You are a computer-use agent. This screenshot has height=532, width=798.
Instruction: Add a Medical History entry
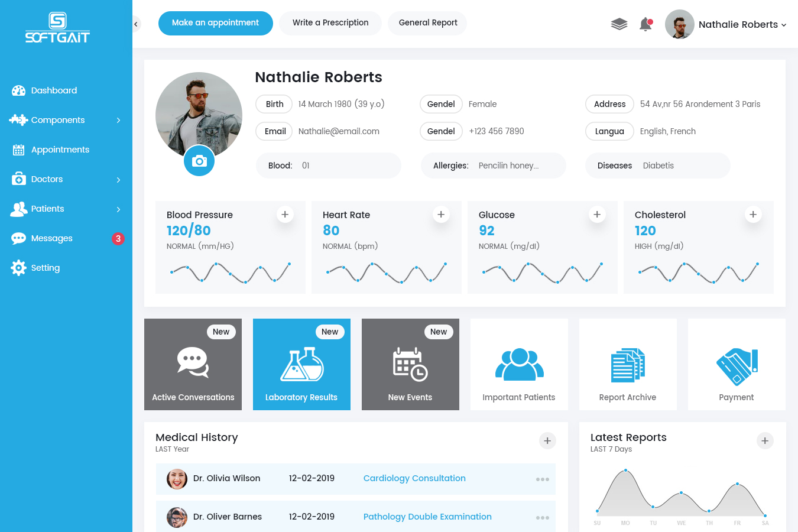(547, 441)
